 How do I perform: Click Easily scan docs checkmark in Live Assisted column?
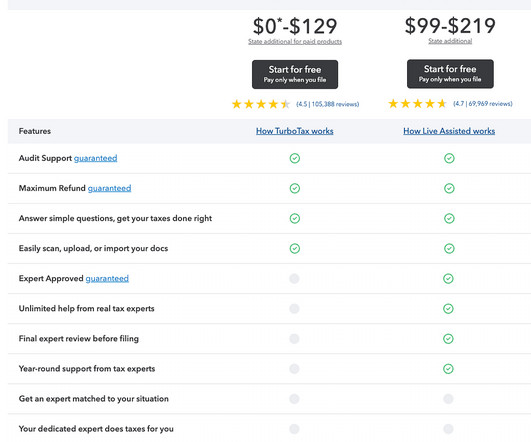449,249
